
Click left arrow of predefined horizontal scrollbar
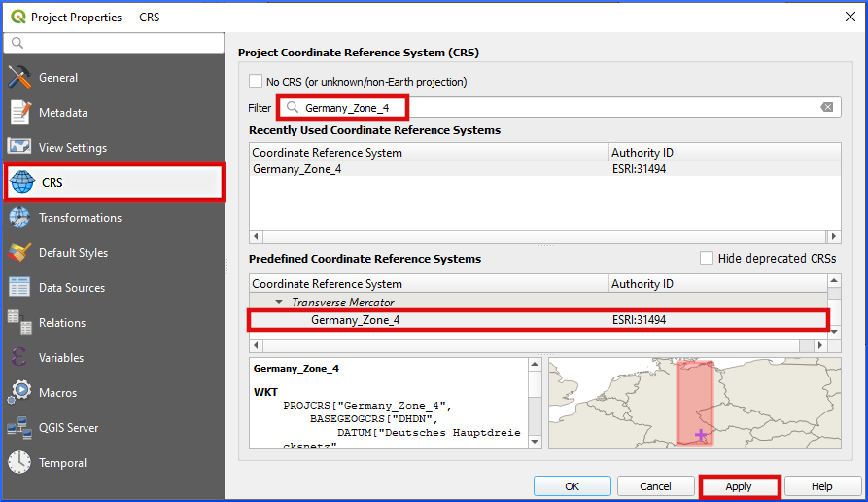pyautogui.click(x=256, y=345)
